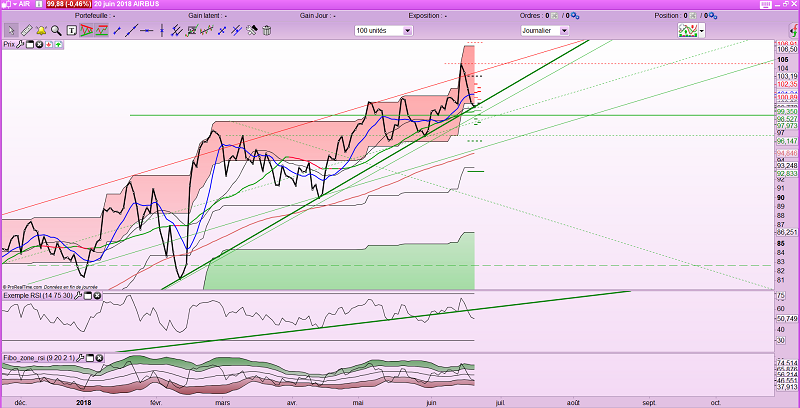Click the 50,749 RSI value label

click(787, 319)
